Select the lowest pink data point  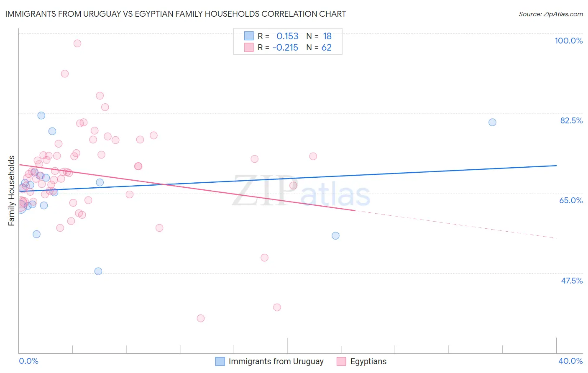click(200, 318)
